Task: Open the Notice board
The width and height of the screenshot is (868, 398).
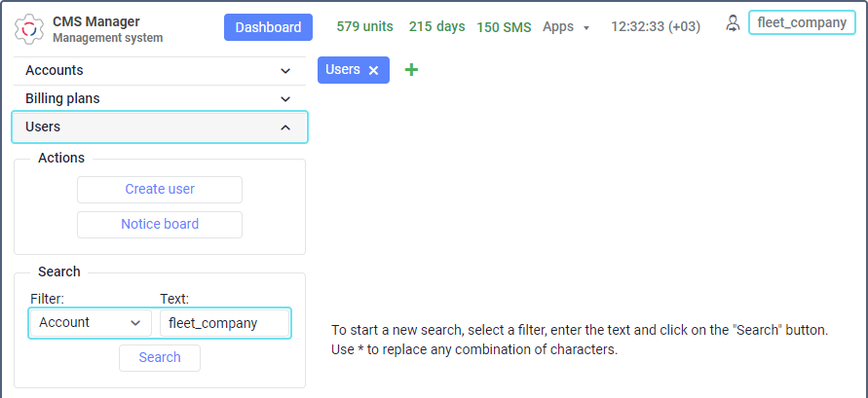Action: point(160,225)
